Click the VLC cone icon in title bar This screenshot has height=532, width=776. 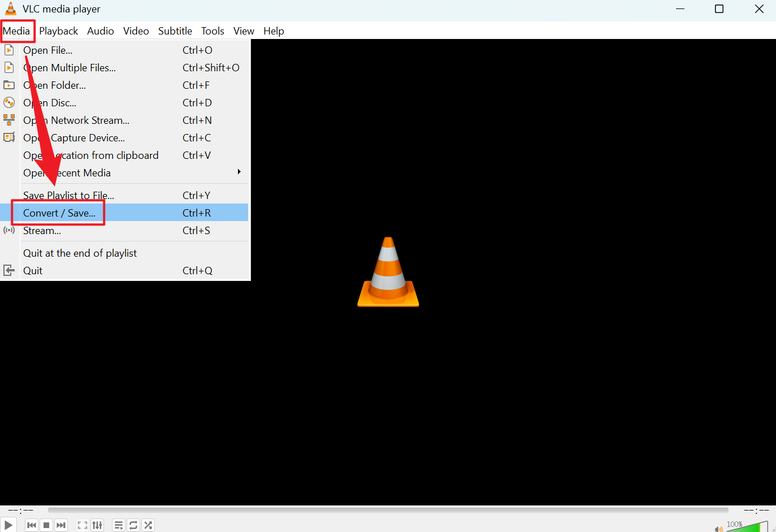pyautogui.click(x=11, y=9)
